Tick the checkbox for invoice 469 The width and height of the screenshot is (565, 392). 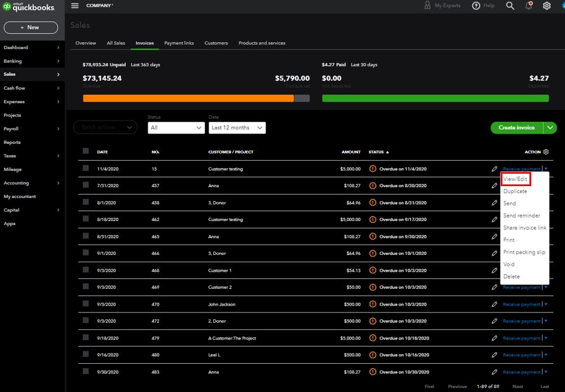86,287
